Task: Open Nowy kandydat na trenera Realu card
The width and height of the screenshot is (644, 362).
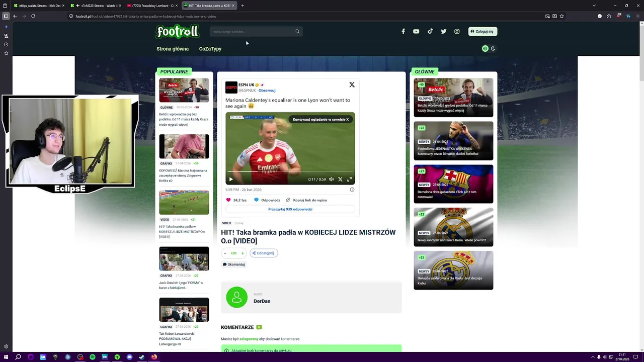Action: tap(453, 227)
